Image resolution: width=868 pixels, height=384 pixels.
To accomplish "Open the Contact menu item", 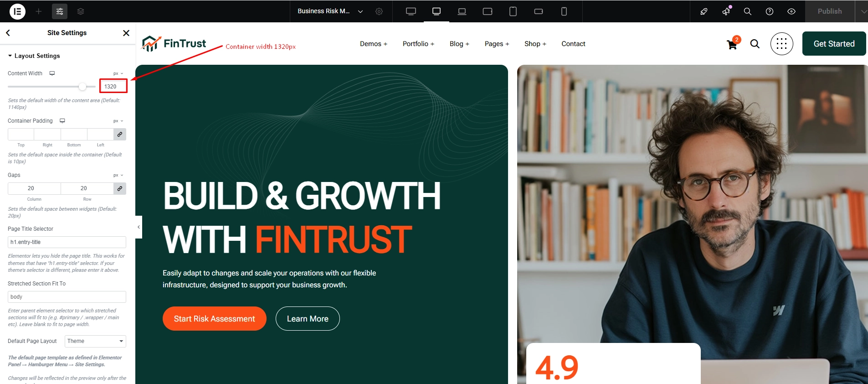I will pyautogui.click(x=573, y=44).
